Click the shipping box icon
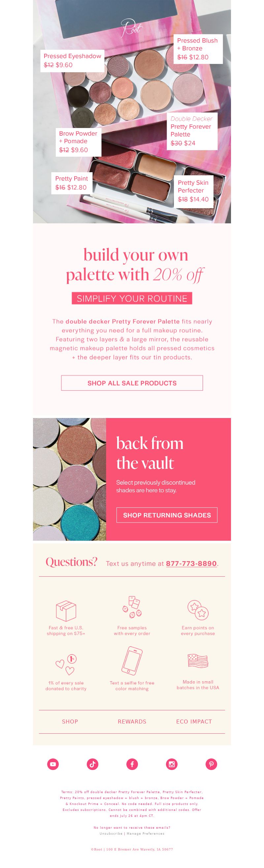The height and width of the screenshot is (868, 264). [x=66, y=611]
